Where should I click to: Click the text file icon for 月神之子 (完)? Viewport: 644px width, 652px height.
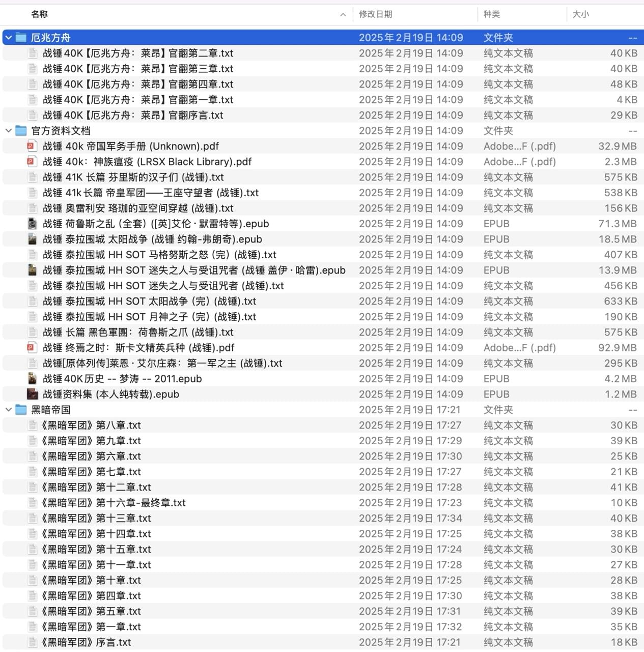(x=33, y=317)
